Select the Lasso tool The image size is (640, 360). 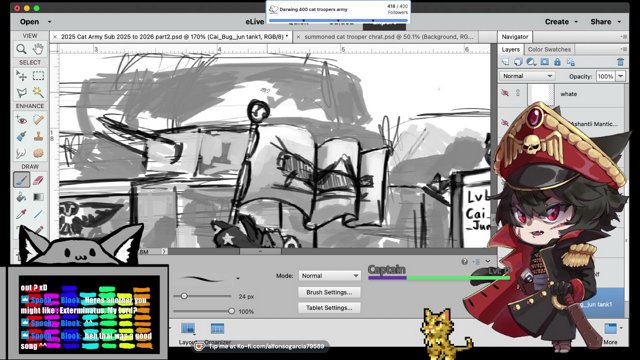pos(21,93)
